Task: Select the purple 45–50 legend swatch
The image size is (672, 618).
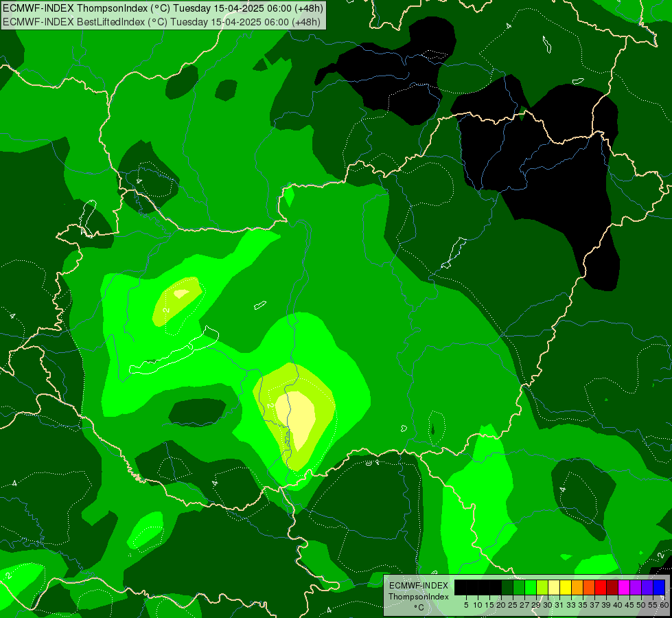Action: (x=636, y=587)
